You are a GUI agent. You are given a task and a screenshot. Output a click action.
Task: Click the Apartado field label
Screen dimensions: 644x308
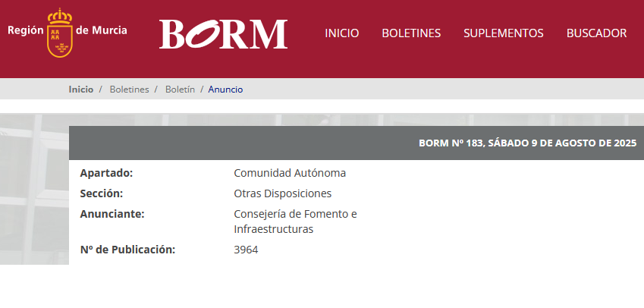[x=106, y=173]
